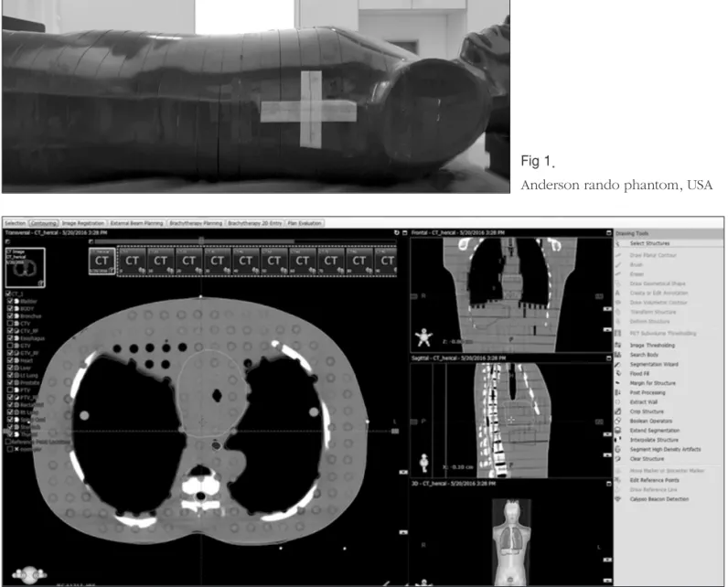Click the Draw Geometrical Shape icon

tap(618, 283)
